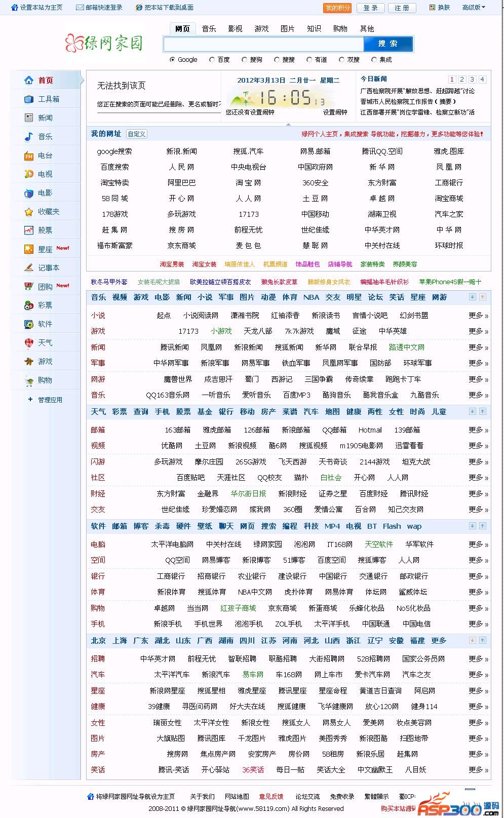Open the 电视 TV sidebar icon
The image size is (504, 818).
point(29,174)
